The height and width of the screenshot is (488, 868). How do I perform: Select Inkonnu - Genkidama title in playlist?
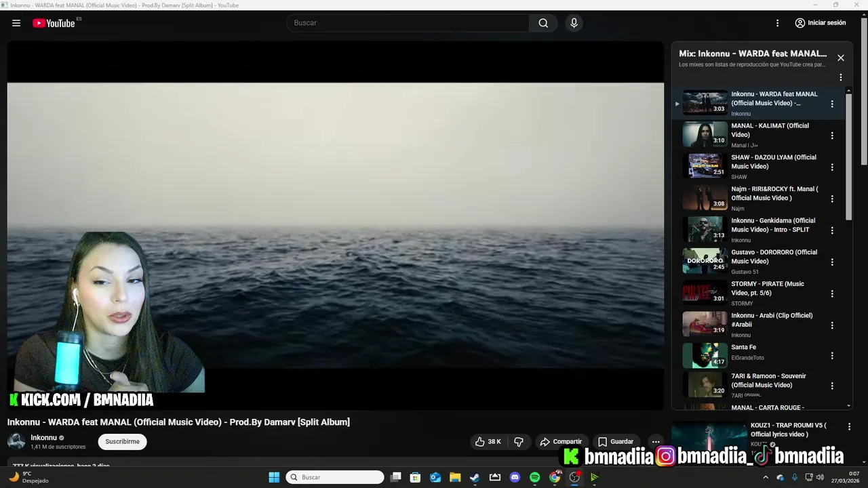point(773,225)
